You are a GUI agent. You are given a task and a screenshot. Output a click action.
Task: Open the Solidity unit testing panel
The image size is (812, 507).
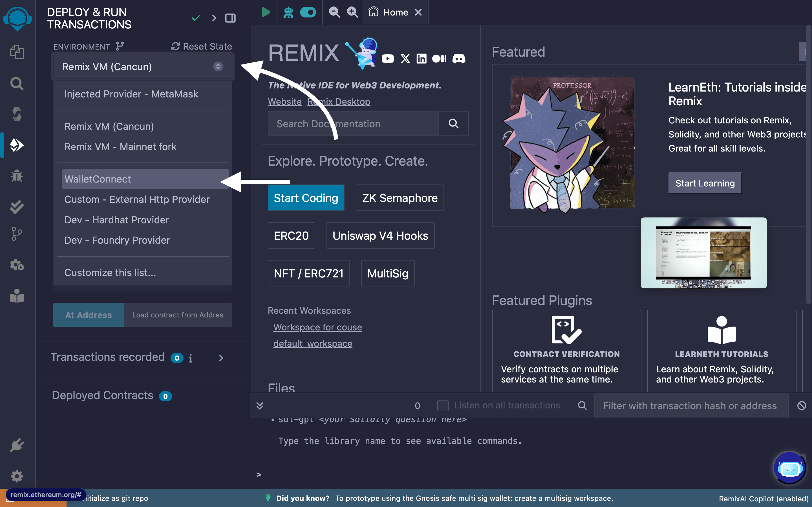17,206
